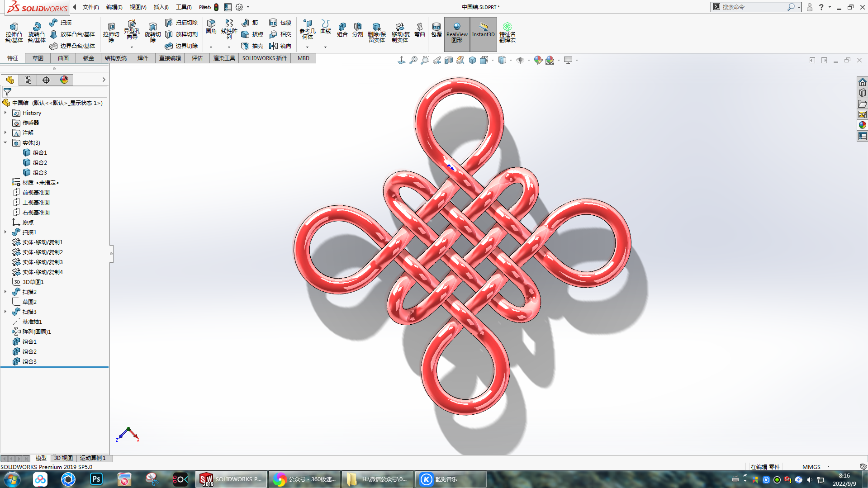Switch to the 3D 视图 bottom tab
The image size is (868, 488).
pyautogui.click(x=63, y=458)
